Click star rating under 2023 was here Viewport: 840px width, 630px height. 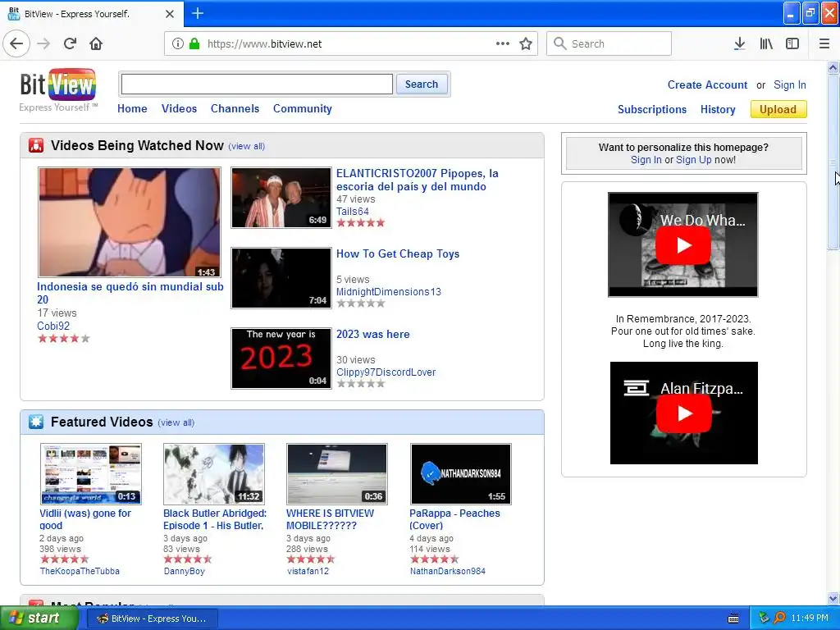[361, 384]
